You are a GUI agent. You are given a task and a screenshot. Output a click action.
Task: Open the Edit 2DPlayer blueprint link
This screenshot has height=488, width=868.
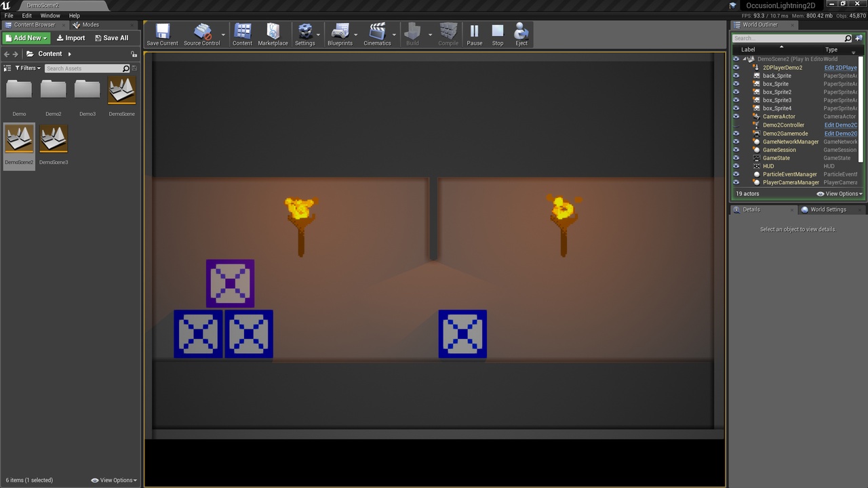pyautogui.click(x=840, y=68)
